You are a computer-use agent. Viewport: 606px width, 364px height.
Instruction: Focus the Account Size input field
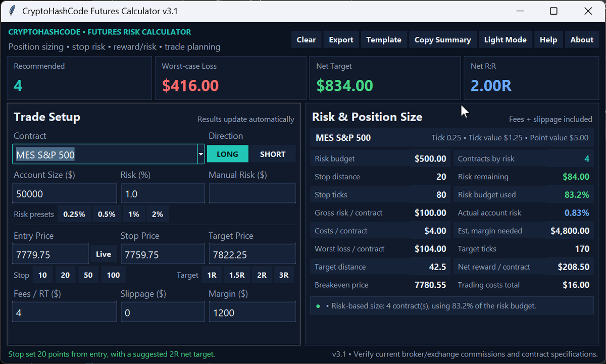65,193
